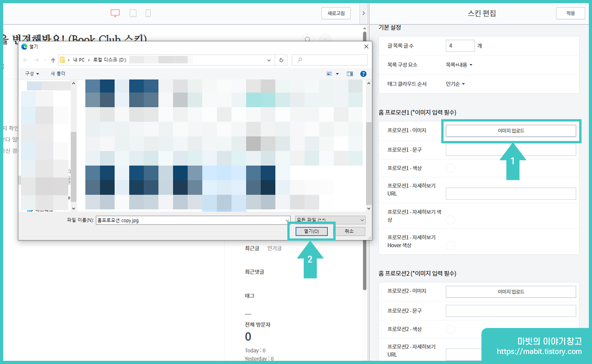Click the folder icon in address bar
The width and height of the screenshot is (592, 364).
[x=62, y=60]
